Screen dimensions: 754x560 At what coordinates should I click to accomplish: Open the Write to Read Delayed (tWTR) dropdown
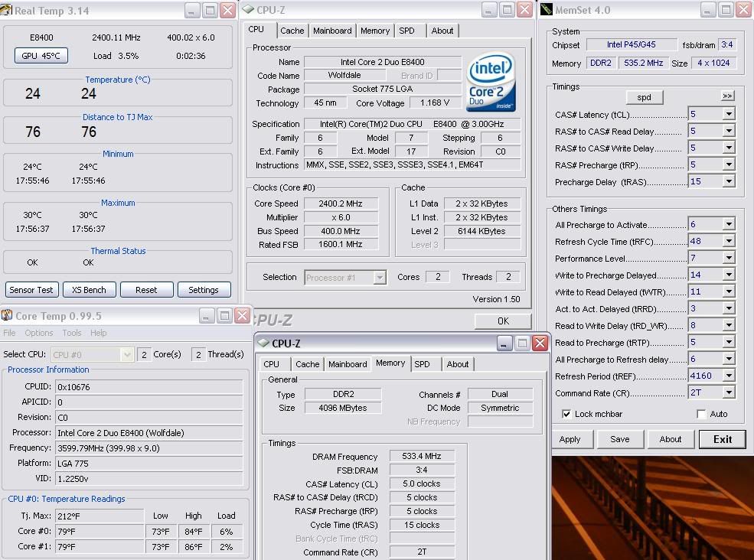(729, 291)
